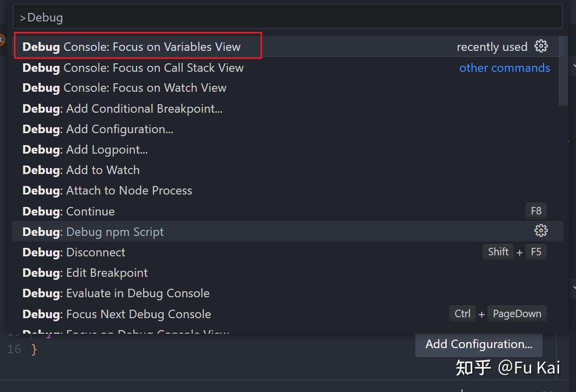Open other commands list
576x392 pixels.
click(504, 67)
